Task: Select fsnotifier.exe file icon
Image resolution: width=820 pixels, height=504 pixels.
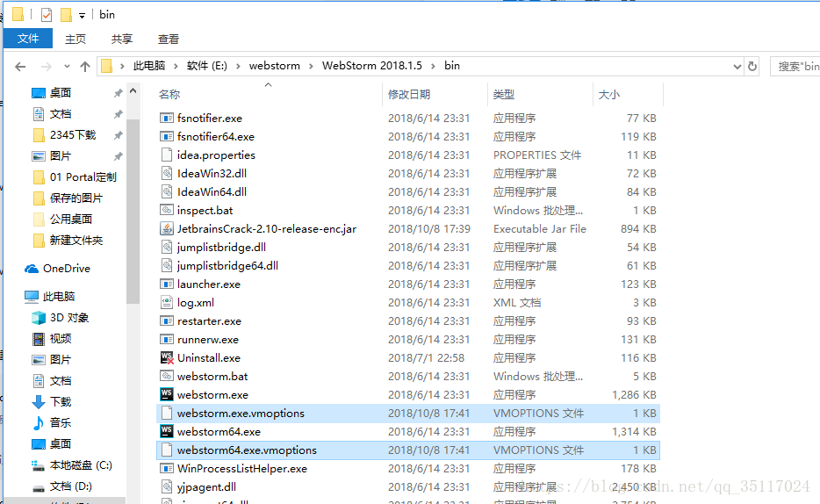Action: click(166, 119)
